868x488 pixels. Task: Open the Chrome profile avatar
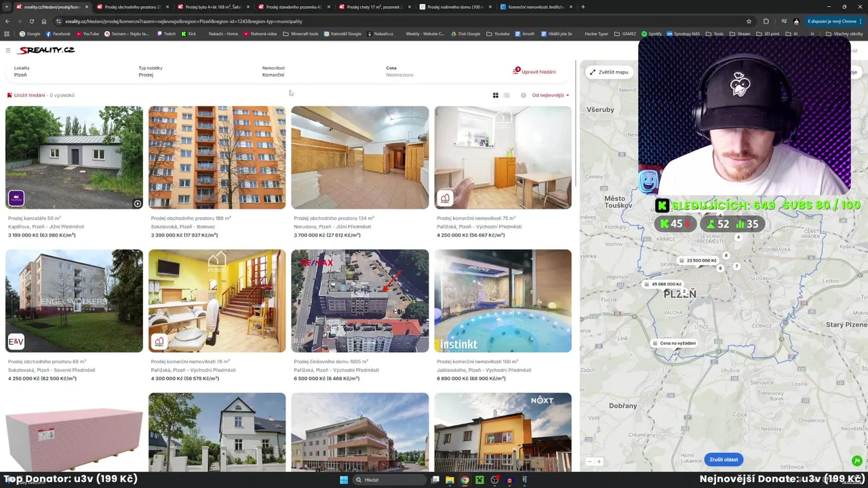(796, 21)
